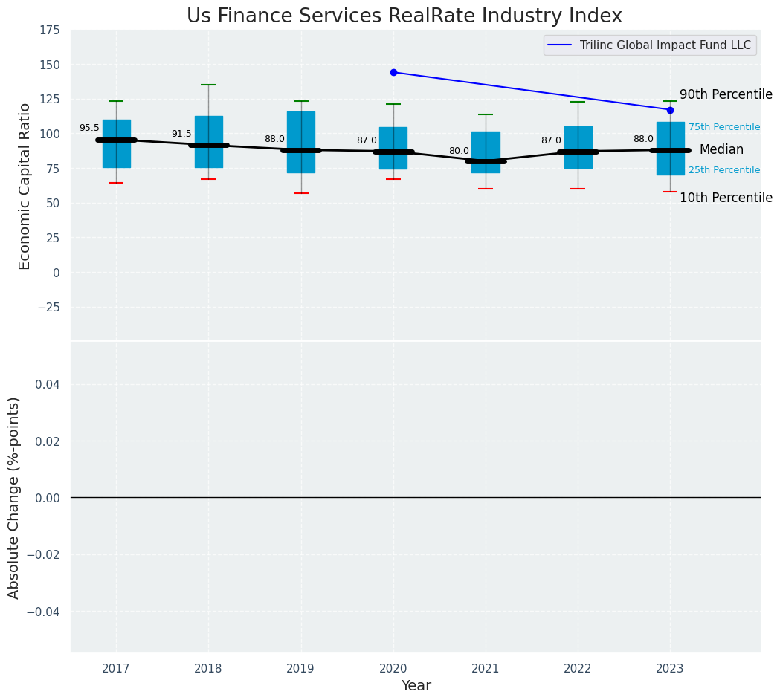Click the 80.0 median label for 2021
The image size is (780, 700).
tap(459, 151)
